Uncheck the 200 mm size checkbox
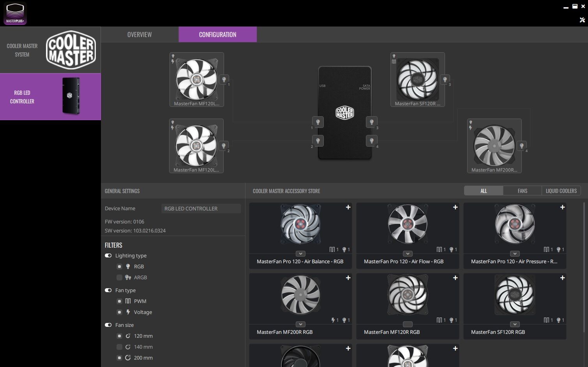This screenshot has height=367, width=588. [119, 358]
